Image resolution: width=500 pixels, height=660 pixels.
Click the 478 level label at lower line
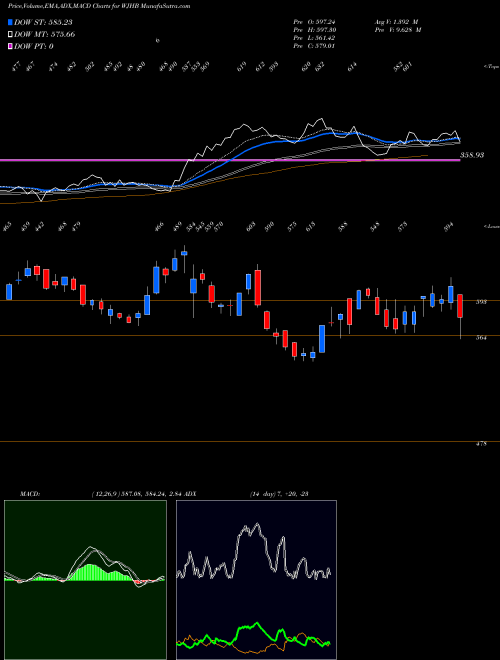coord(481,444)
